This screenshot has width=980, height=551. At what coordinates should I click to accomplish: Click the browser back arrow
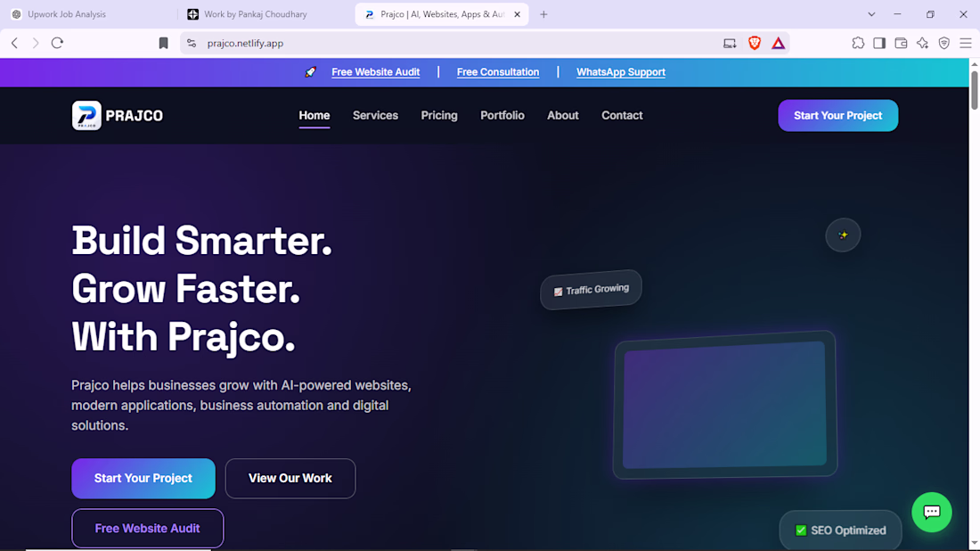click(14, 43)
